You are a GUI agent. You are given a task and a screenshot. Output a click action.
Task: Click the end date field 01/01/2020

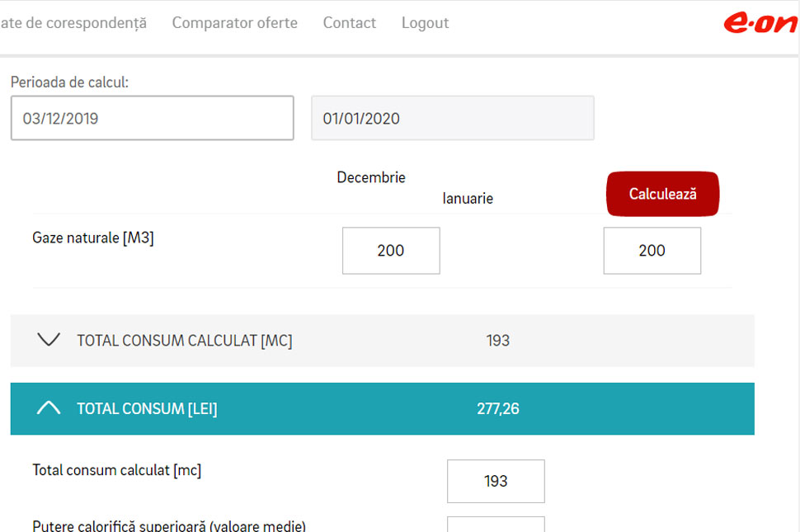pos(452,118)
